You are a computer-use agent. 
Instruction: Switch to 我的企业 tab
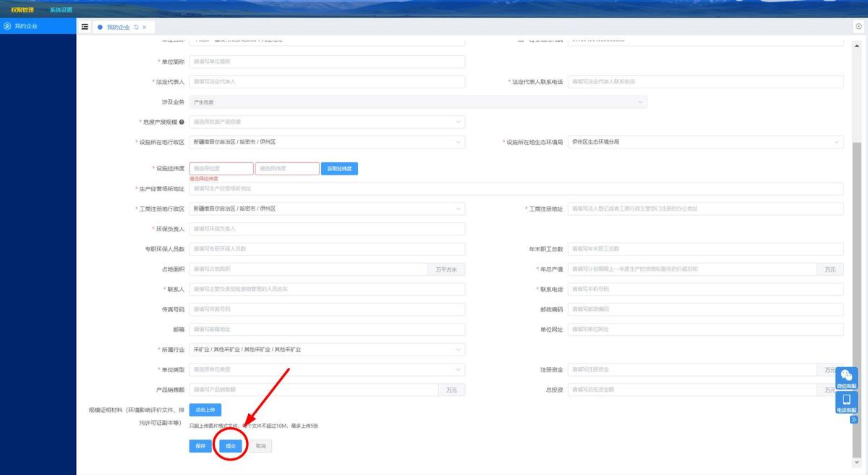point(118,27)
